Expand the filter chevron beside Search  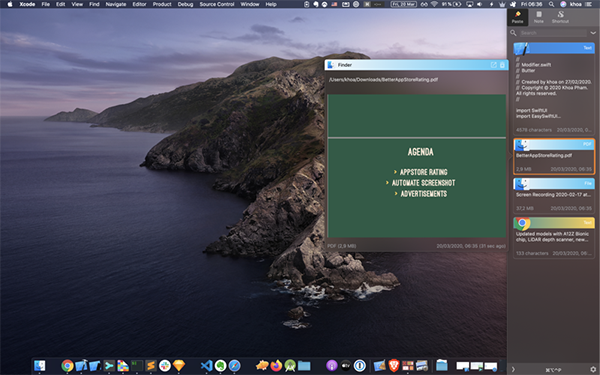tap(593, 33)
